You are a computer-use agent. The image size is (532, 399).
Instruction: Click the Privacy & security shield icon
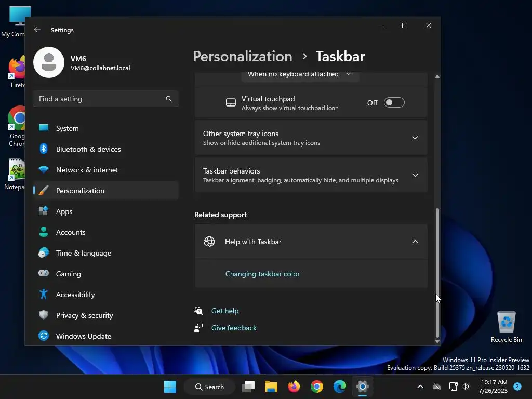pyautogui.click(x=44, y=315)
